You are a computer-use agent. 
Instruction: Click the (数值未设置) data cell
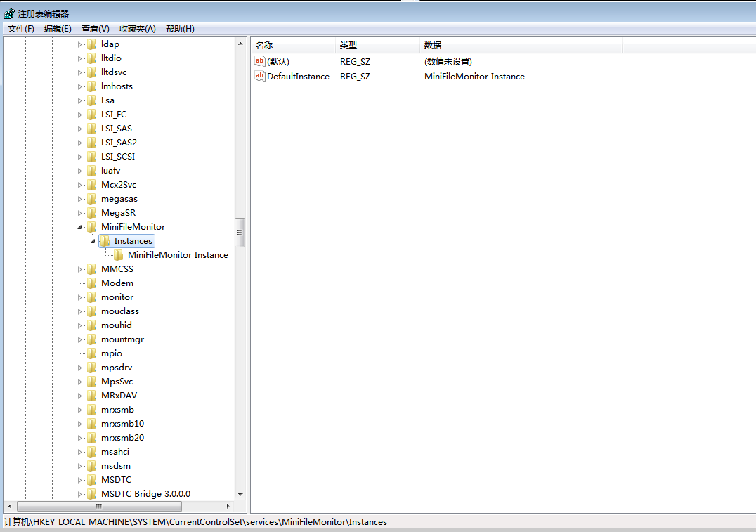click(448, 62)
